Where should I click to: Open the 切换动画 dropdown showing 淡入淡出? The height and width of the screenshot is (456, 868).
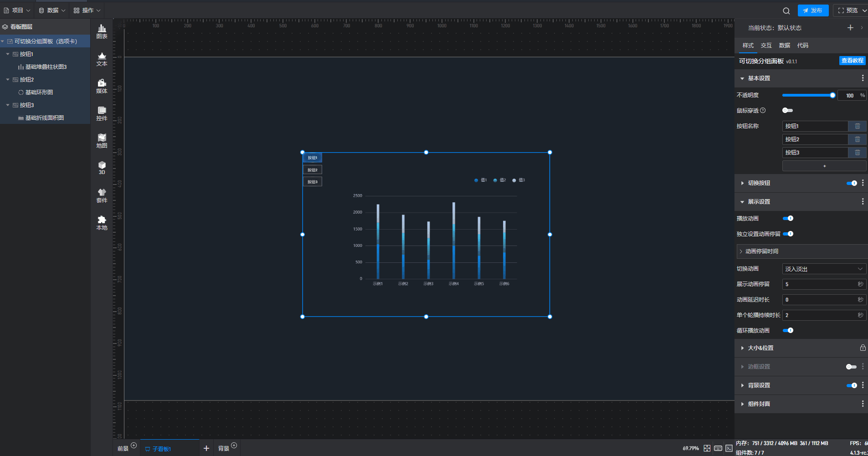(823, 269)
